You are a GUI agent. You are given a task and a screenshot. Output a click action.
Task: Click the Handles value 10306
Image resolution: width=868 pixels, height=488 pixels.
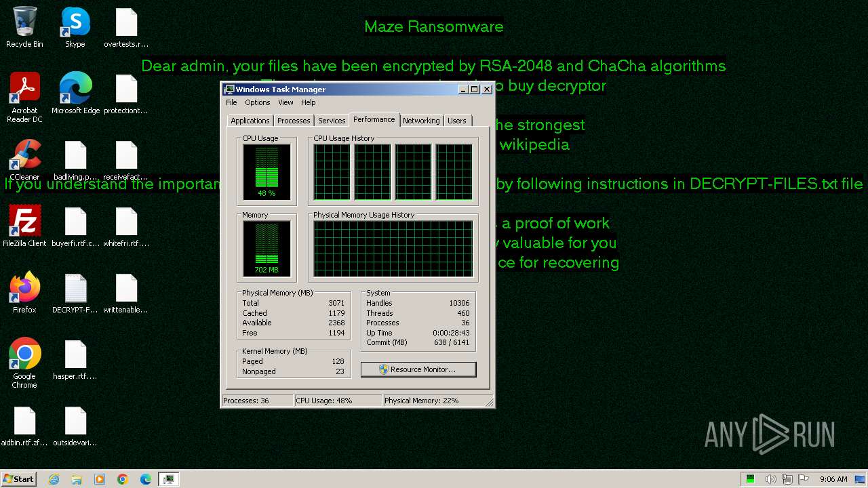click(x=459, y=303)
